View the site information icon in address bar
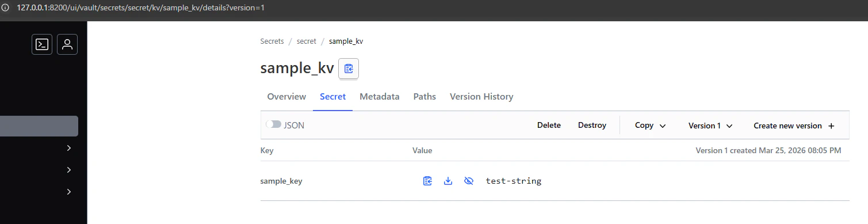This screenshot has width=868, height=224. pyautogui.click(x=6, y=8)
